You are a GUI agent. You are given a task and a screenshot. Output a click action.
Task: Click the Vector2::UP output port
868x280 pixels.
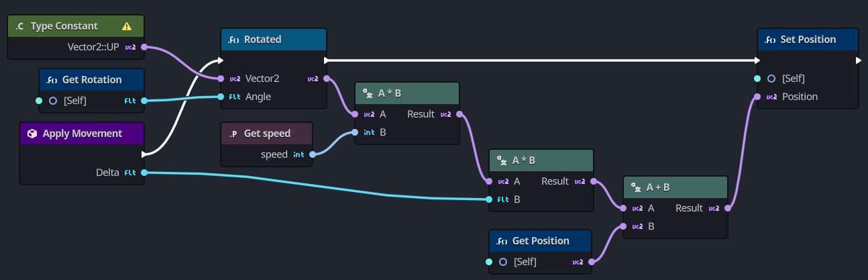[144, 47]
